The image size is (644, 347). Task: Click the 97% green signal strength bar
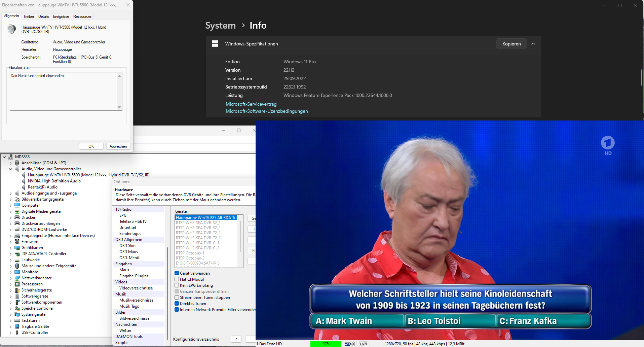tap(326, 344)
